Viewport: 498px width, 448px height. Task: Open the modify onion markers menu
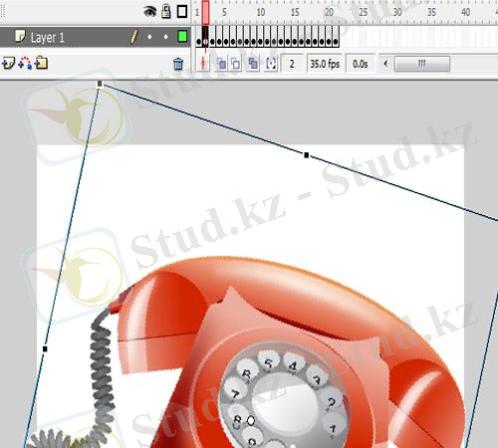coord(271,64)
